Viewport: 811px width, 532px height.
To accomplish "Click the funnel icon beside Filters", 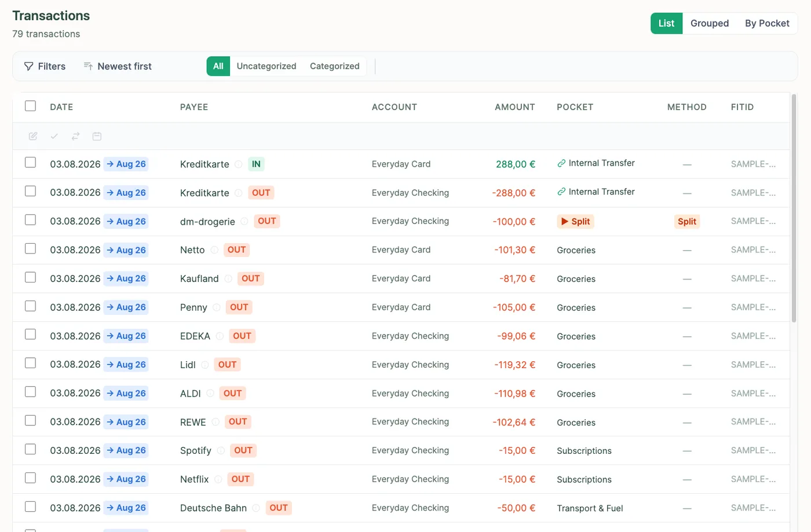I will click(x=28, y=67).
